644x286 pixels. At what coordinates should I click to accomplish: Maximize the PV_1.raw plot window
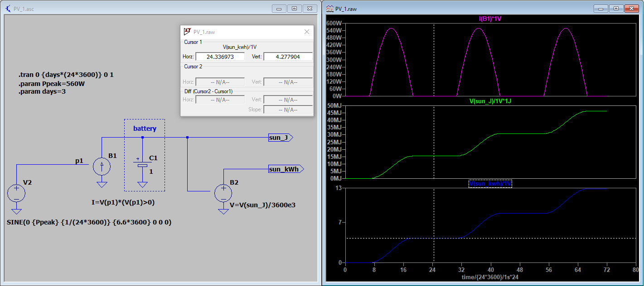point(616,8)
